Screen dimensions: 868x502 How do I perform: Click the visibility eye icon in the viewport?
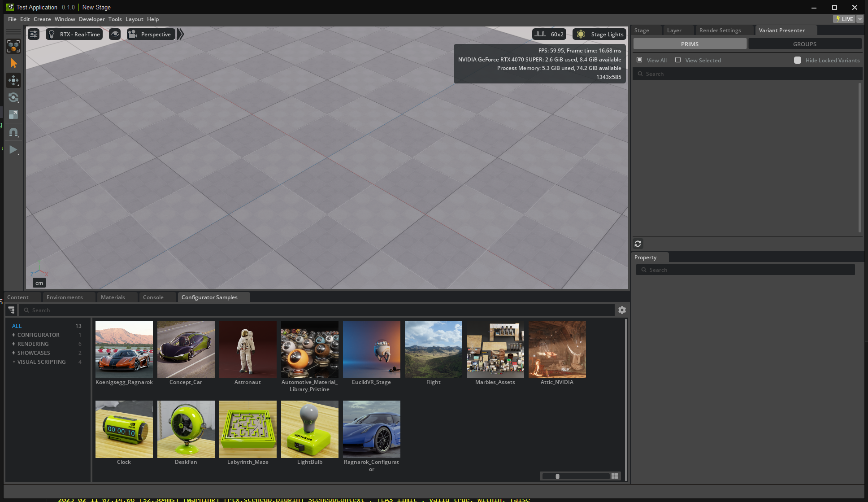[115, 34]
